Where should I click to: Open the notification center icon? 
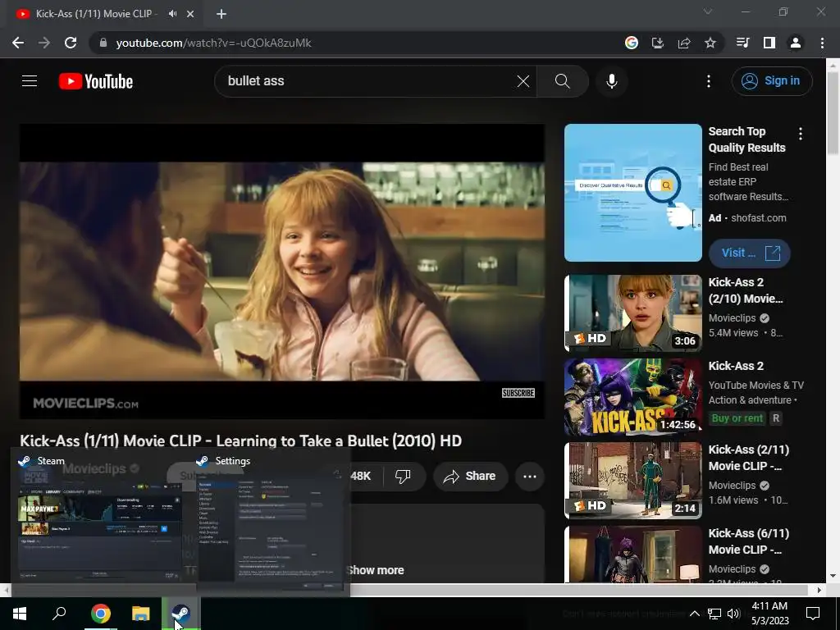[x=813, y=614]
